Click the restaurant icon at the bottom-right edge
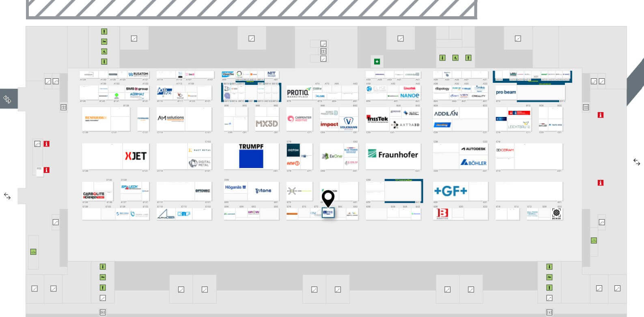This screenshot has width=644, height=317. pos(549,312)
